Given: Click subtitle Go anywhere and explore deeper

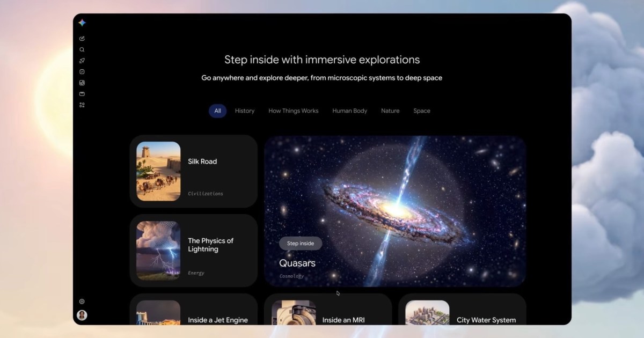Looking at the screenshot, I should (x=322, y=78).
